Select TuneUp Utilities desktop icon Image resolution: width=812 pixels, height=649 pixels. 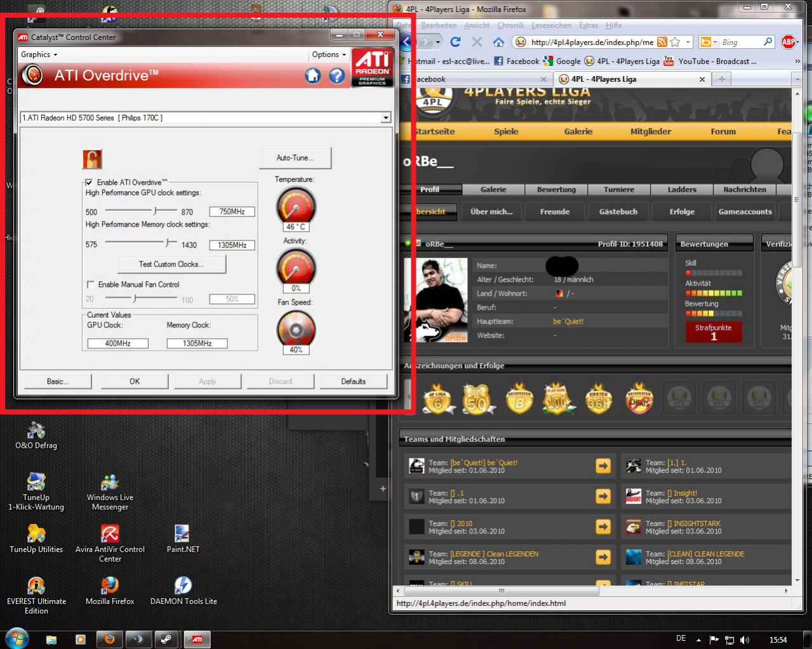point(36,539)
